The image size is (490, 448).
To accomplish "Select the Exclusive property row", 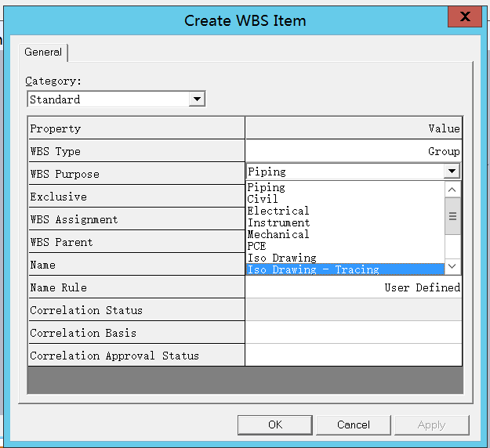I will 136,197.
